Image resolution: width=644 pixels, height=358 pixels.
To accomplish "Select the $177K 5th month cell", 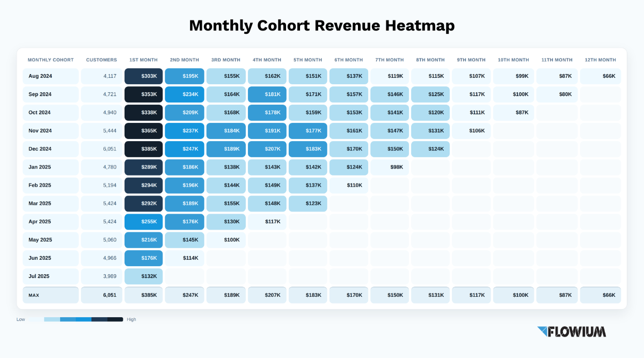I will pyautogui.click(x=308, y=131).
